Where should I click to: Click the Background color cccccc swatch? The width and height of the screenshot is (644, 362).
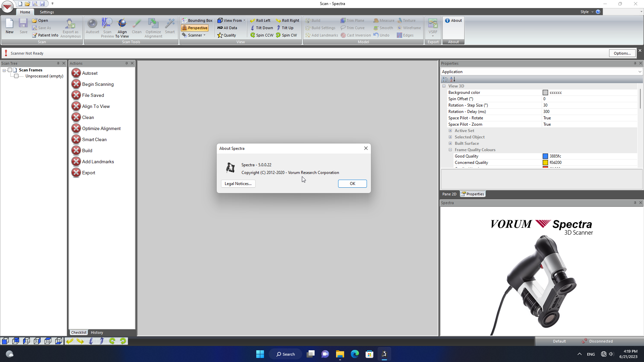(545, 93)
